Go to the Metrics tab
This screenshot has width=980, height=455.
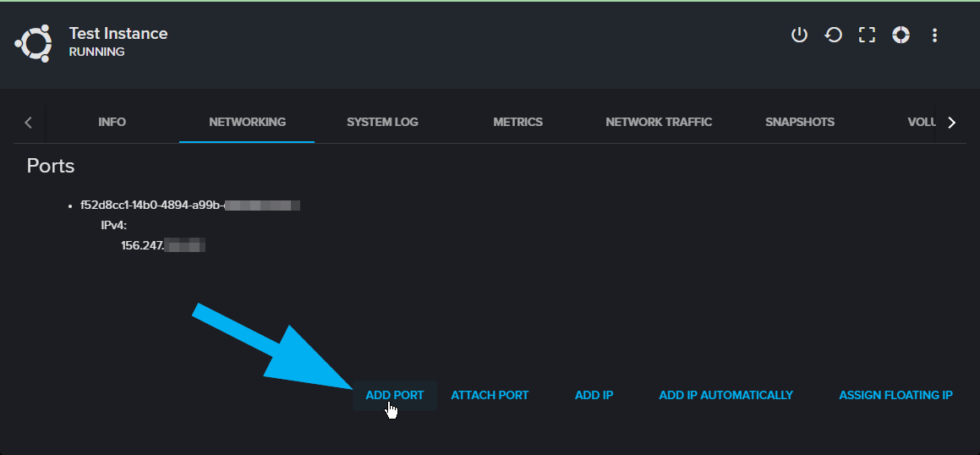[x=517, y=123]
